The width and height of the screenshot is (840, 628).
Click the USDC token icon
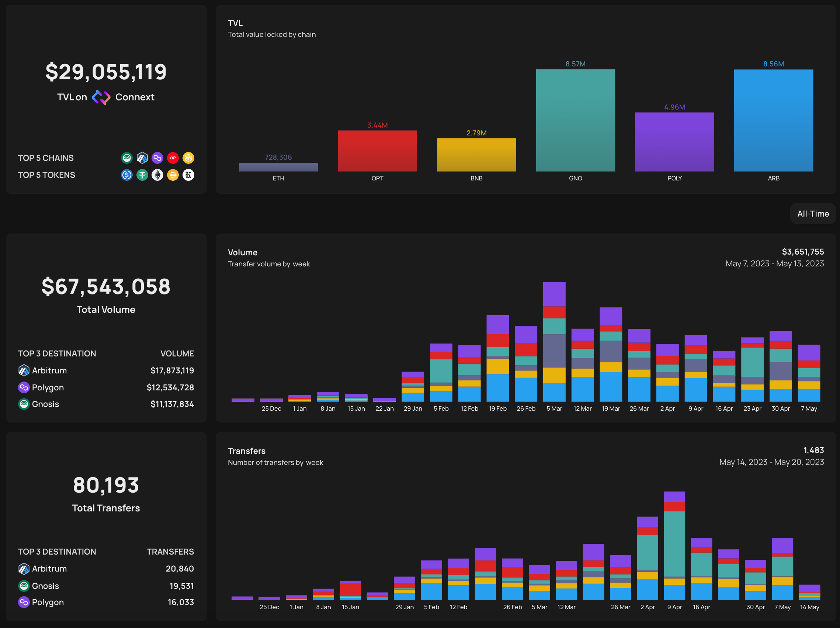(126, 175)
